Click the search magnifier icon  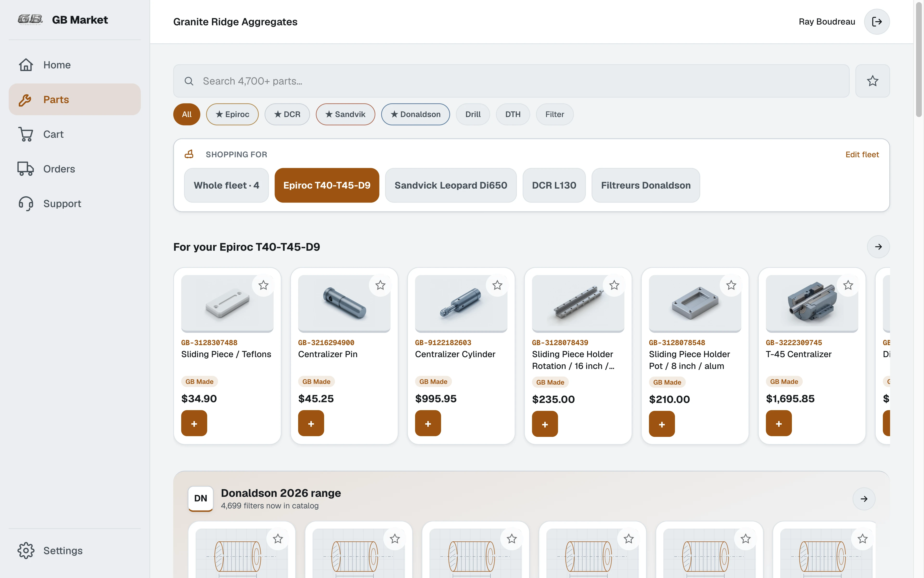189,81
